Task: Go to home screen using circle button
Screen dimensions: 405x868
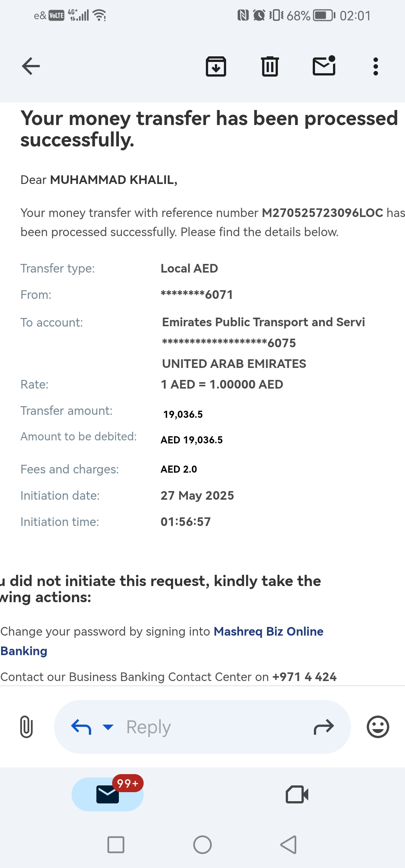Action: pos(202,845)
